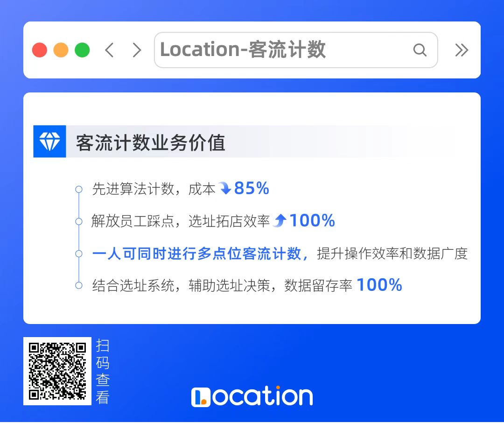Go forward with the right chevron
The width and height of the screenshot is (504, 423).
click(137, 50)
